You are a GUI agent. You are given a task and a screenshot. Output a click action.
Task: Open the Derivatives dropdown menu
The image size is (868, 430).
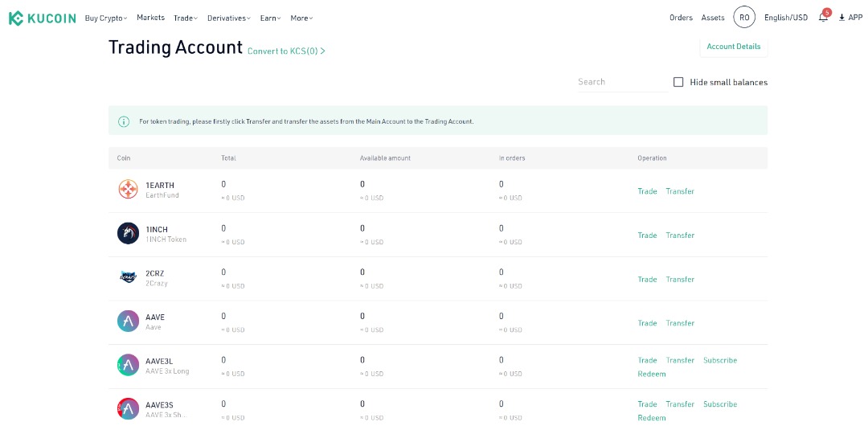click(228, 18)
